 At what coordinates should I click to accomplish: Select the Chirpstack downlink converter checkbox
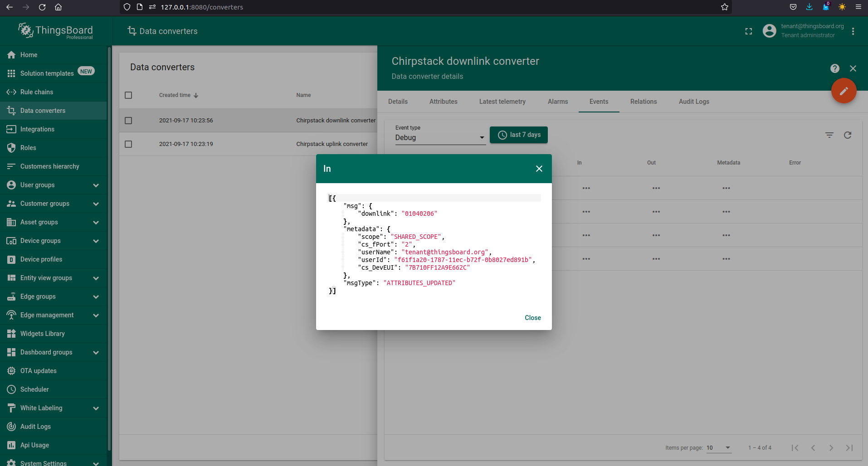(x=128, y=121)
